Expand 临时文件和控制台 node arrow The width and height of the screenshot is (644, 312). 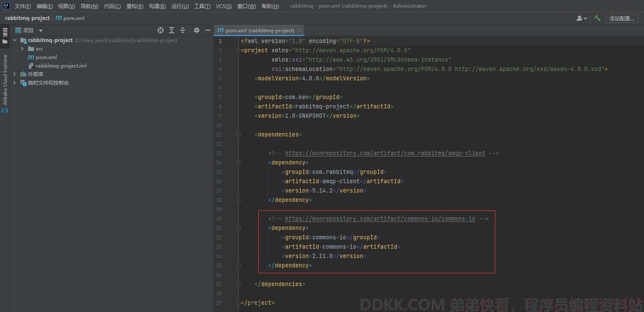(15, 83)
